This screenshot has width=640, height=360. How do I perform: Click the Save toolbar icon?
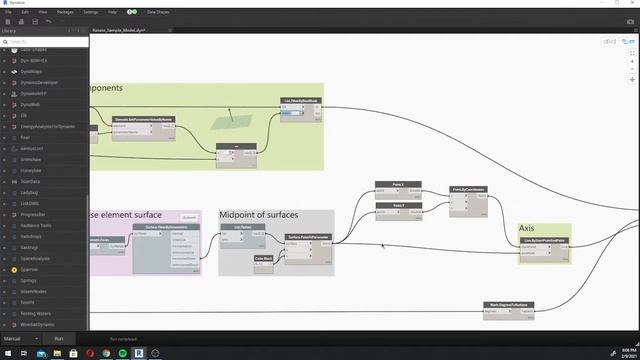pos(35,22)
